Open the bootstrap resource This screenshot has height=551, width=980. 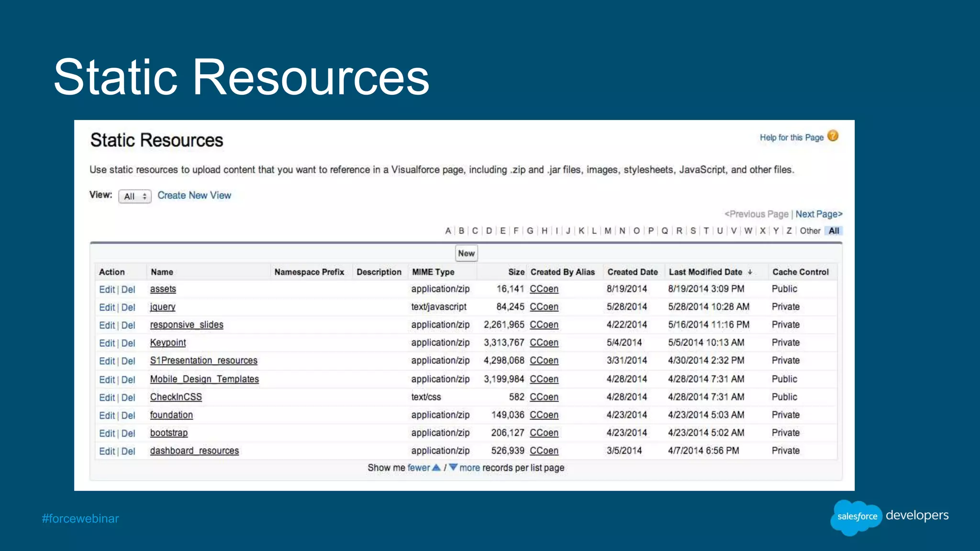pyautogui.click(x=168, y=433)
